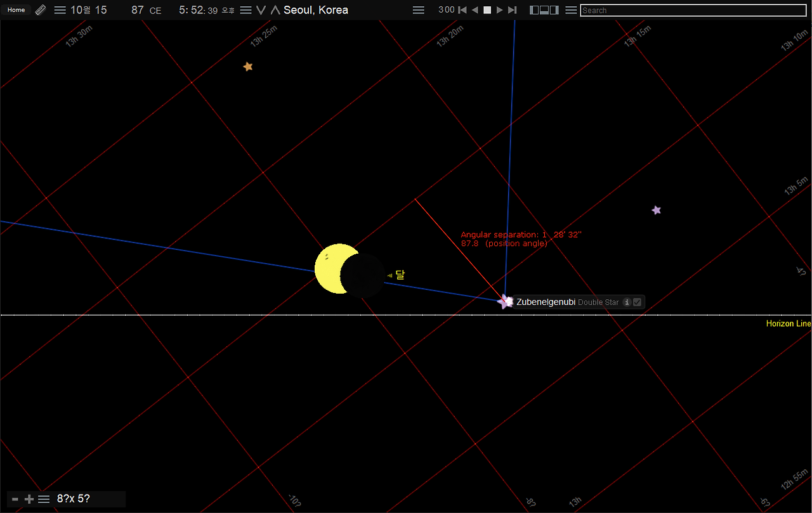This screenshot has height=513, width=812.
Task: Click the up chevron to raise elevation
Action: (275, 10)
